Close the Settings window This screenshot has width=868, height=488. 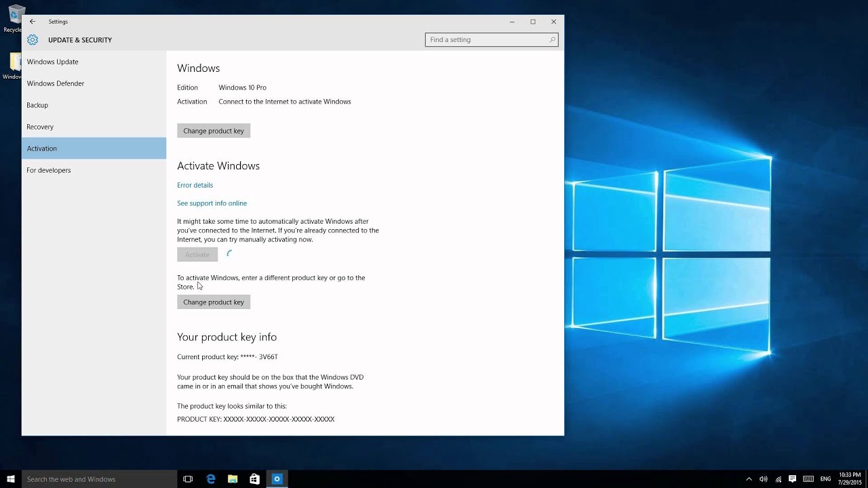553,22
